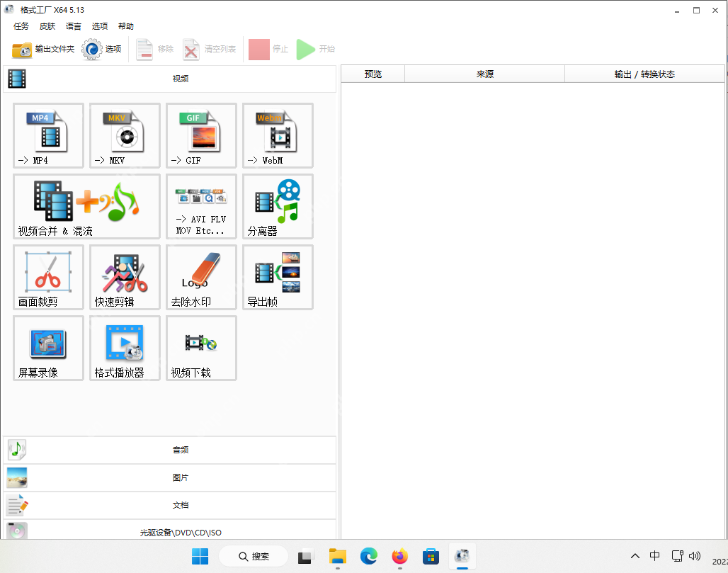Select the MKV conversion tool
Image resolution: width=728 pixels, height=573 pixels.
tap(125, 135)
